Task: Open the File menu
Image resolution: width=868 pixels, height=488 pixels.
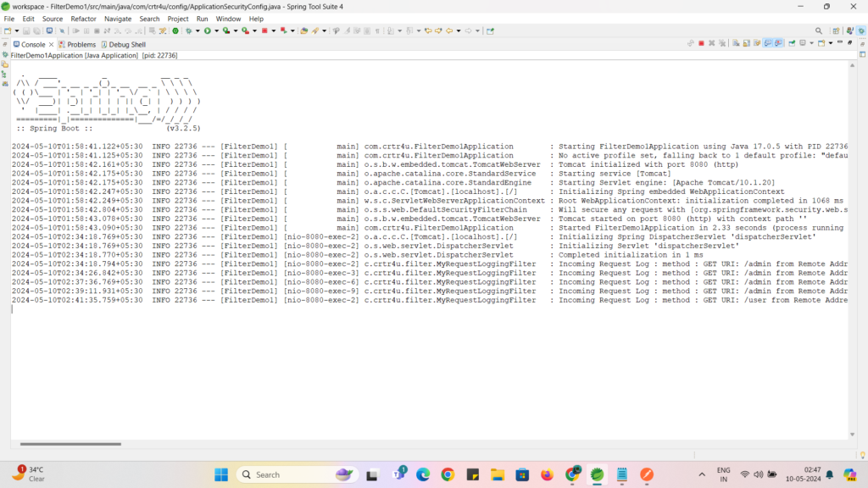Action: [x=8, y=19]
